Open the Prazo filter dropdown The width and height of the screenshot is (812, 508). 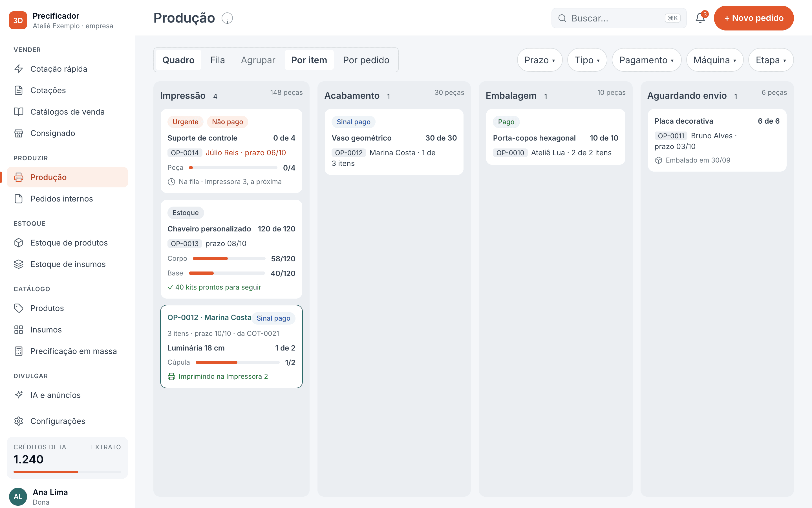(x=540, y=60)
